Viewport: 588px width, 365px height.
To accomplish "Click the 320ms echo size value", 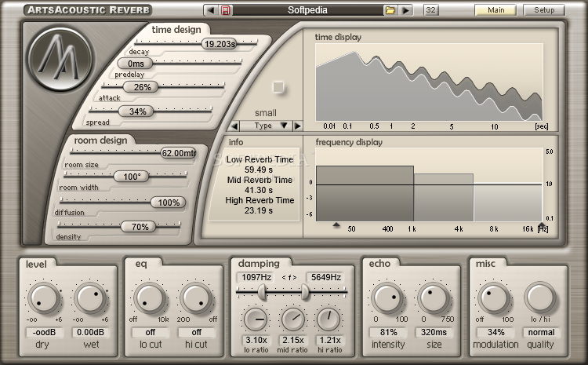I will point(434,332).
